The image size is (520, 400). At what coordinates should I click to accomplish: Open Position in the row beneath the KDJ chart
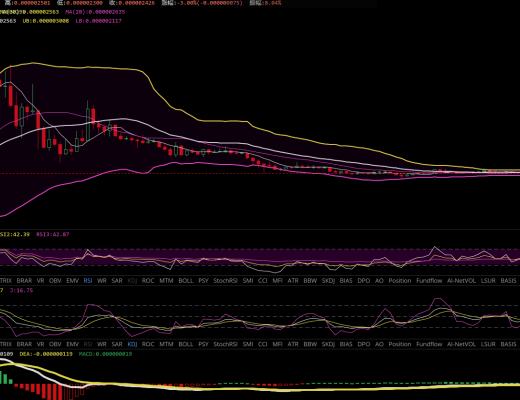[x=400, y=344]
